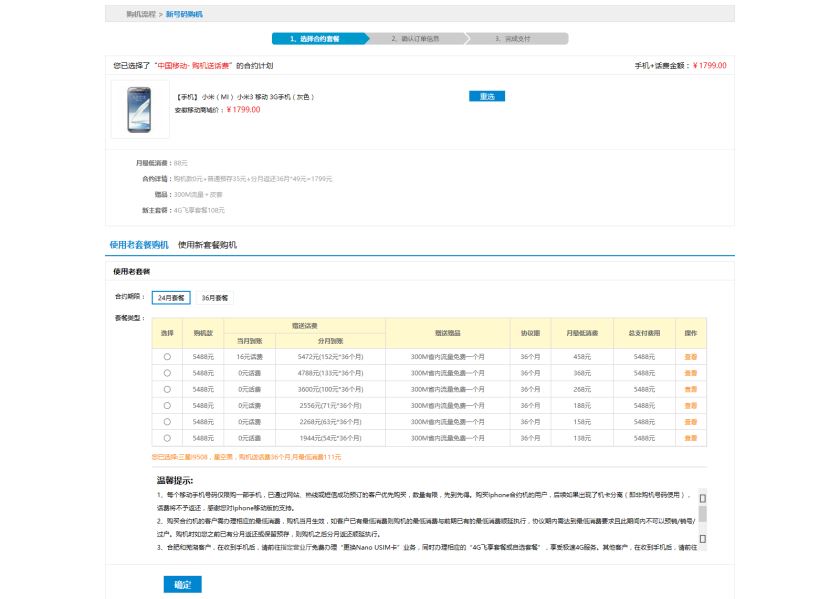Open 查看 link in the 158元 row

[x=691, y=422]
